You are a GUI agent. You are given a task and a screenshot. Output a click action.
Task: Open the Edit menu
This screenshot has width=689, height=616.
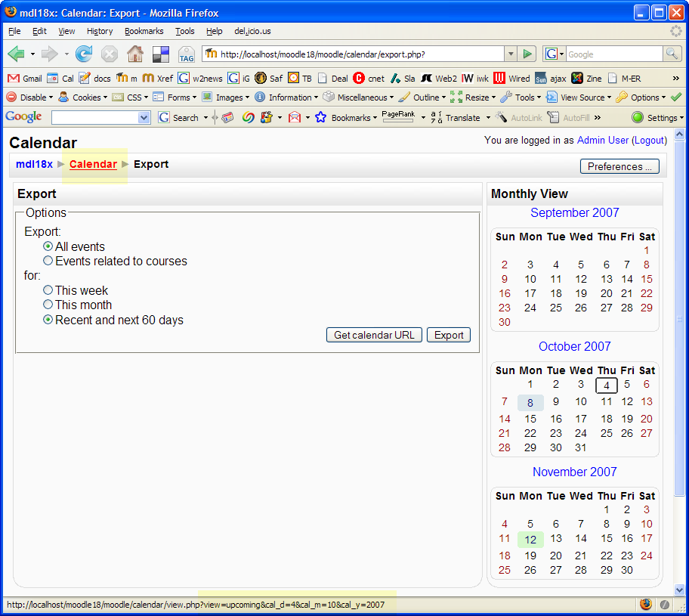pyautogui.click(x=39, y=31)
